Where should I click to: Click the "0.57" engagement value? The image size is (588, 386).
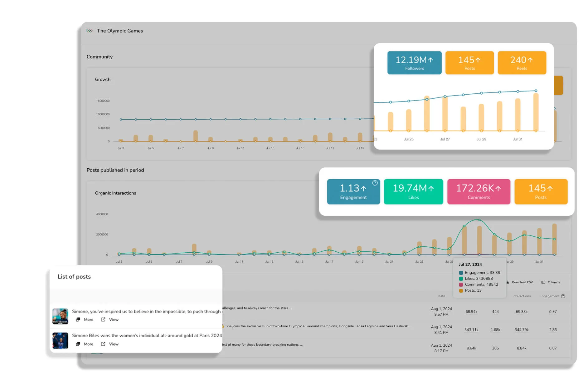click(553, 312)
